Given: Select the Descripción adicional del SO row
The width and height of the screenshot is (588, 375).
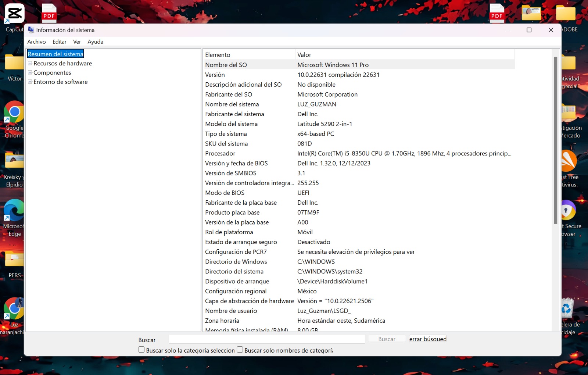Looking at the screenshot, I should click(359, 85).
